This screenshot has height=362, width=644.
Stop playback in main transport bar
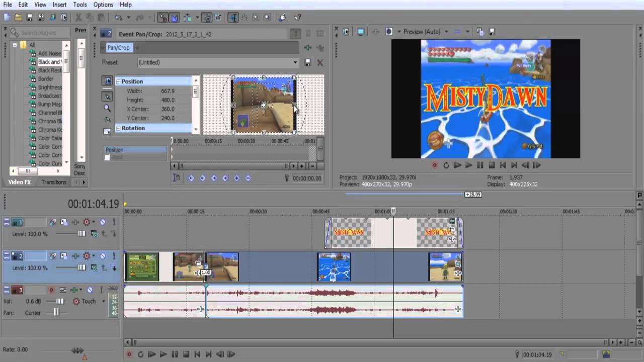point(186,354)
